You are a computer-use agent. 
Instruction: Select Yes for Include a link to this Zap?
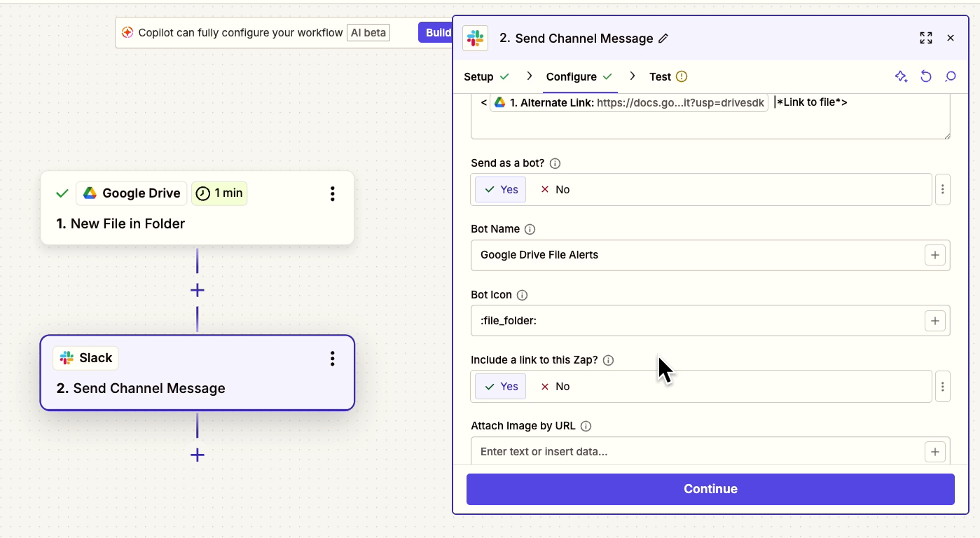500,387
